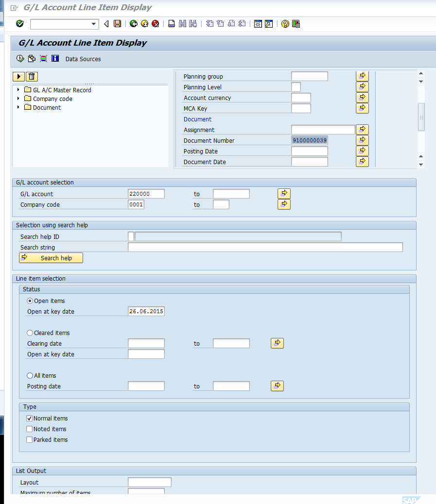
Task: Click the blue Information icon
Action: [x=55, y=58]
